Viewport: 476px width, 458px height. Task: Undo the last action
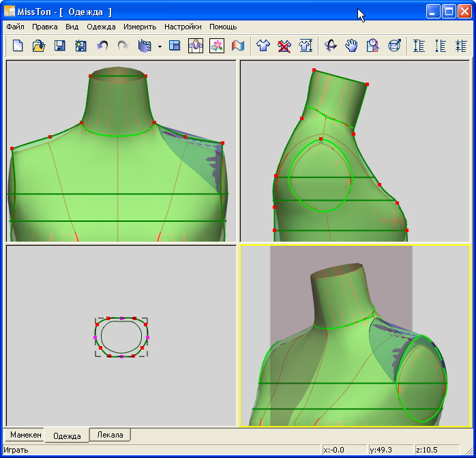102,46
